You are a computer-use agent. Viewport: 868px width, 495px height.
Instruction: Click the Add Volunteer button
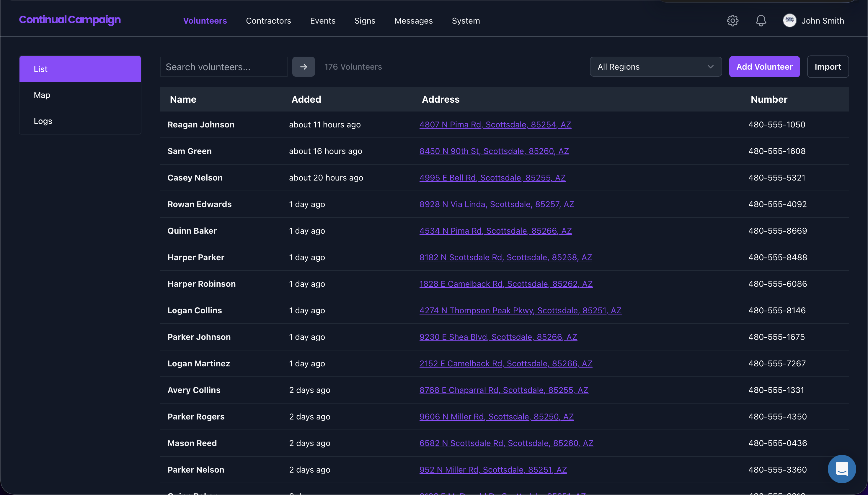coord(764,67)
